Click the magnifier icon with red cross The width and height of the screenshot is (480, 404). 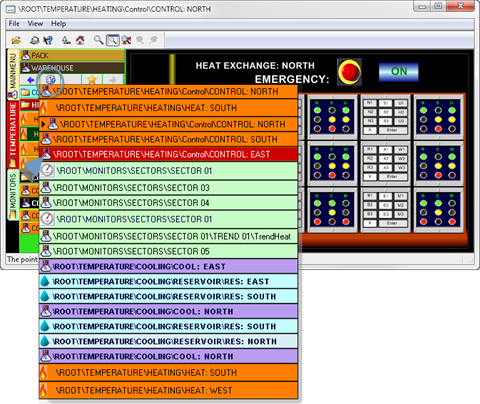coord(126,40)
